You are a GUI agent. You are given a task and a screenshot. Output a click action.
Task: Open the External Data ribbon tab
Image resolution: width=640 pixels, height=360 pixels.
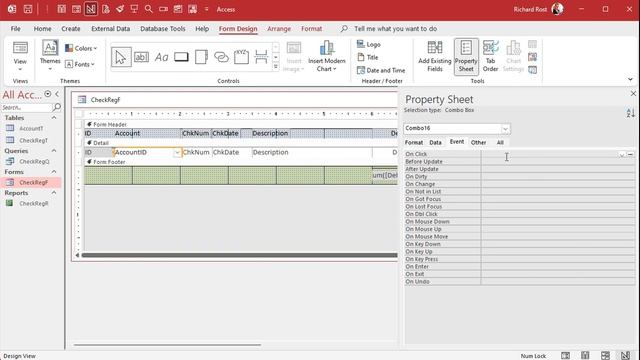110,29
